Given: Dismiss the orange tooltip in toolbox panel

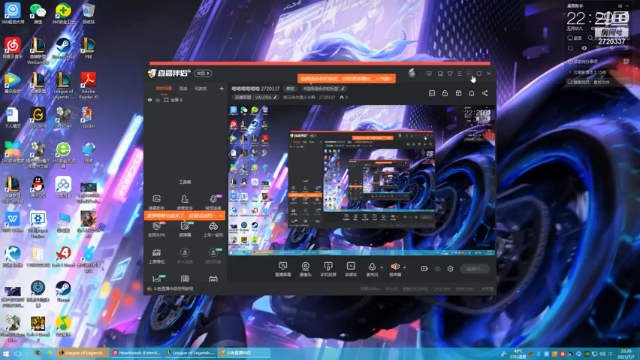Looking at the screenshot, I should pos(221,215).
